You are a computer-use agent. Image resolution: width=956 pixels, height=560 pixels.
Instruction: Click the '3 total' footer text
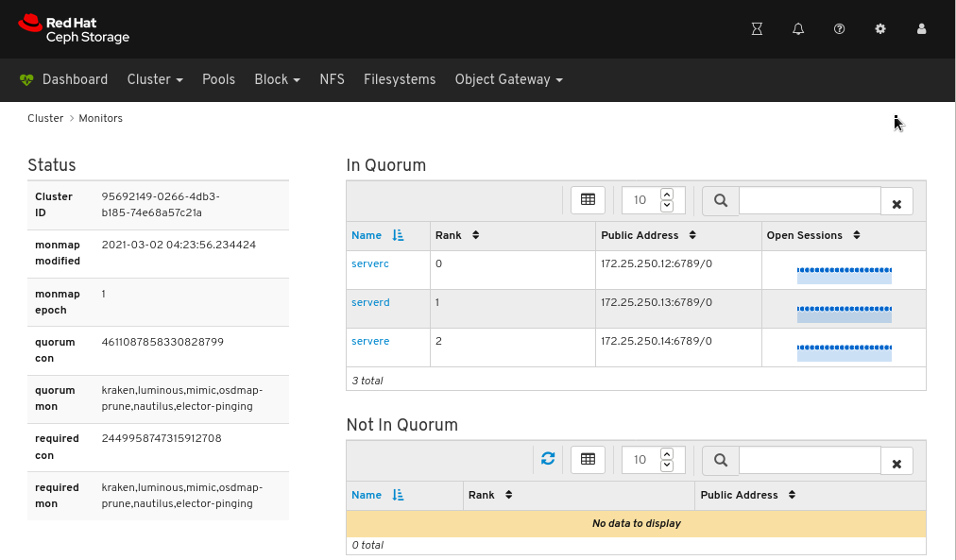[x=367, y=381]
